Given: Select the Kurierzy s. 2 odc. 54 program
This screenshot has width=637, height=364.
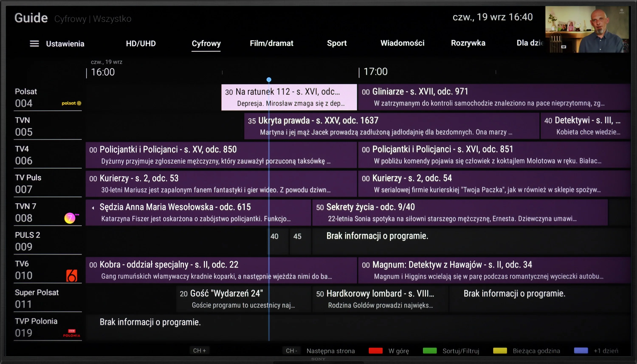Looking at the screenshot, I should 494,184.
